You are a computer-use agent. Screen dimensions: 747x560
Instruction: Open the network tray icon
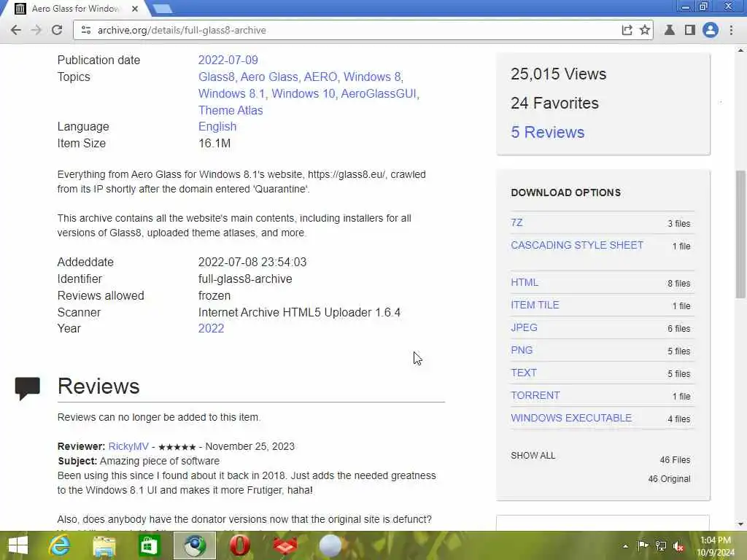[x=661, y=545]
